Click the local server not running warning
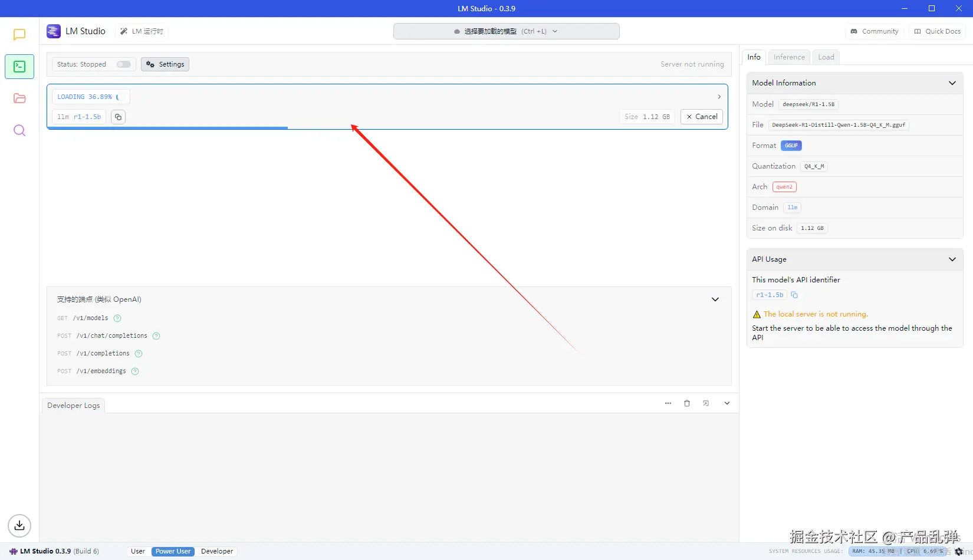The width and height of the screenshot is (973, 560). coord(816,314)
